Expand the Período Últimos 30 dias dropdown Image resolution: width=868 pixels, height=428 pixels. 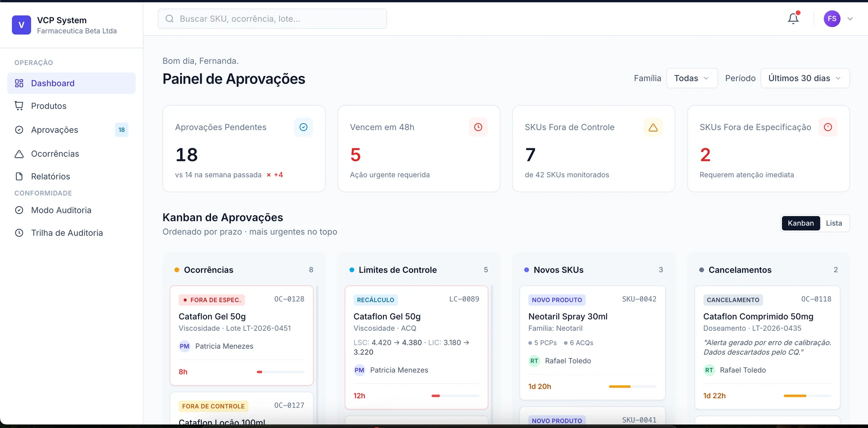[x=805, y=78]
